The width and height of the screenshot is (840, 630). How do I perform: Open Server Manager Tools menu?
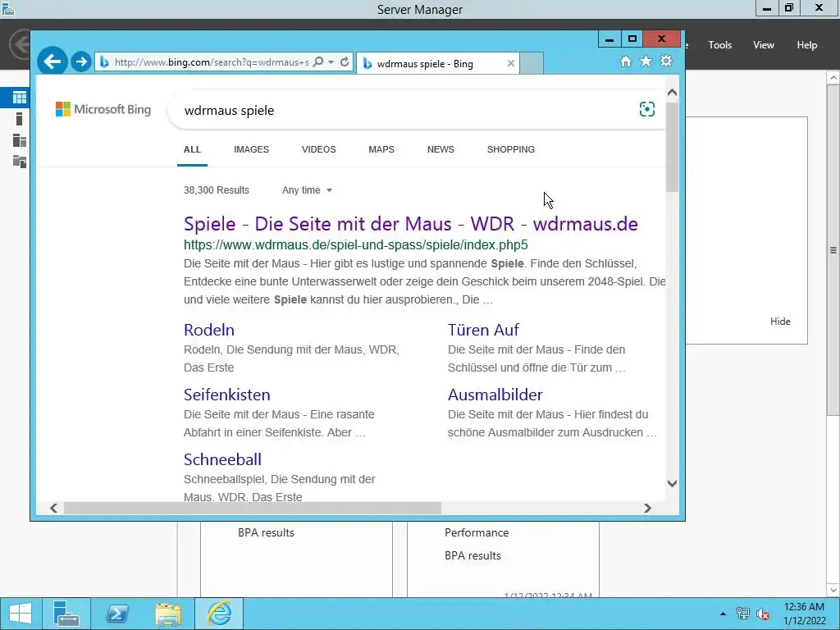tap(720, 45)
